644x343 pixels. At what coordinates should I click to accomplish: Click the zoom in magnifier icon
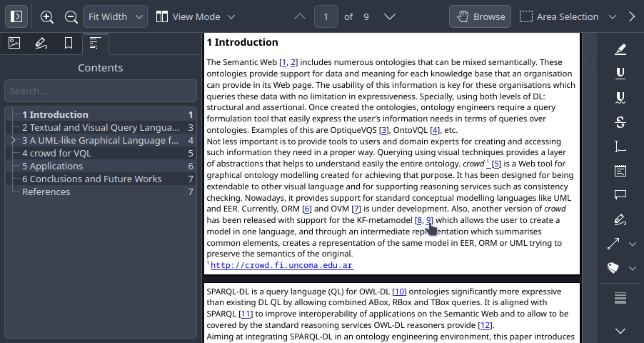47,16
